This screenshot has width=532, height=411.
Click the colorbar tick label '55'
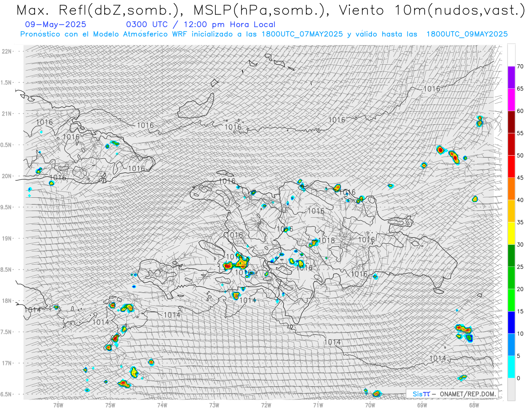tap(520, 133)
